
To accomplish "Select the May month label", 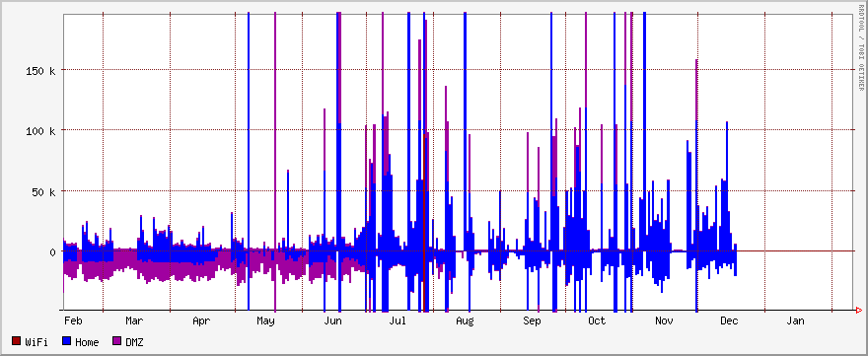I will click(x=266, y=320).
